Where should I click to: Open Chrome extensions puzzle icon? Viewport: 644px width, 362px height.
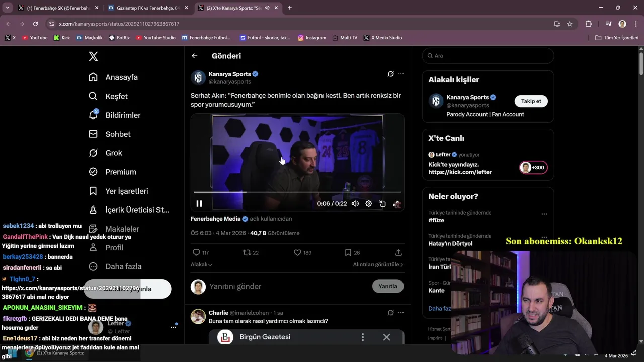(589, 24)
